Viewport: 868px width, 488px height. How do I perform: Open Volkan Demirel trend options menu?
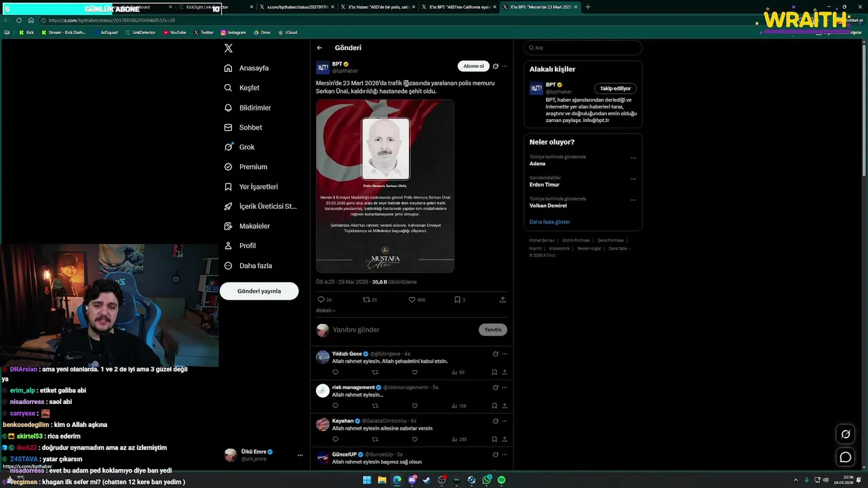pos(633,200)
